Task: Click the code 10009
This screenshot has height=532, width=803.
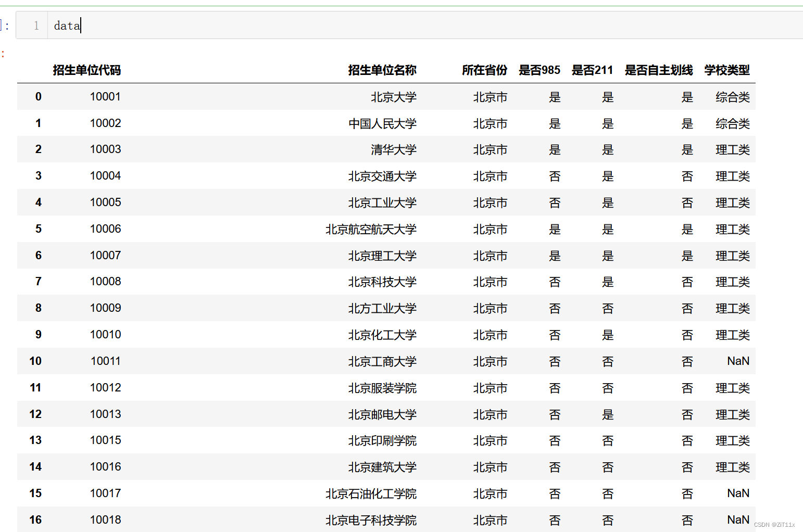Action: tap(105, 308)
